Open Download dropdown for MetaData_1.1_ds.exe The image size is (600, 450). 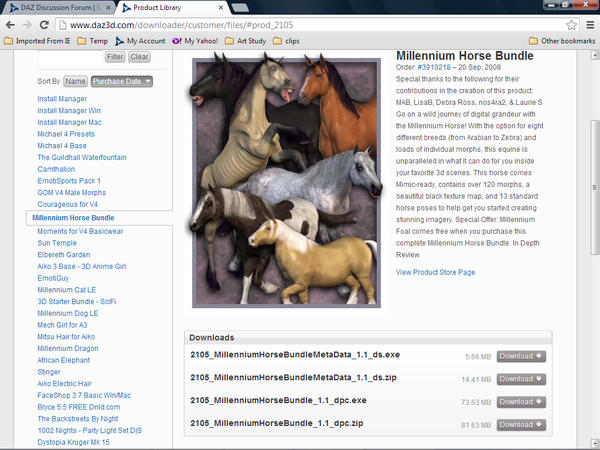[521, 356]
